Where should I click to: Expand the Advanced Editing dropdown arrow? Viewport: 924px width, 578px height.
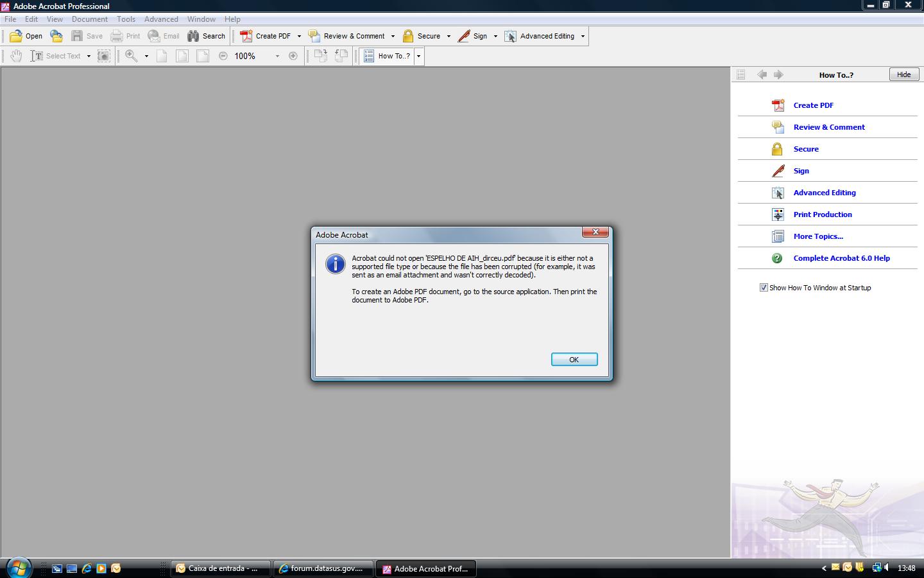click(583, 37)
